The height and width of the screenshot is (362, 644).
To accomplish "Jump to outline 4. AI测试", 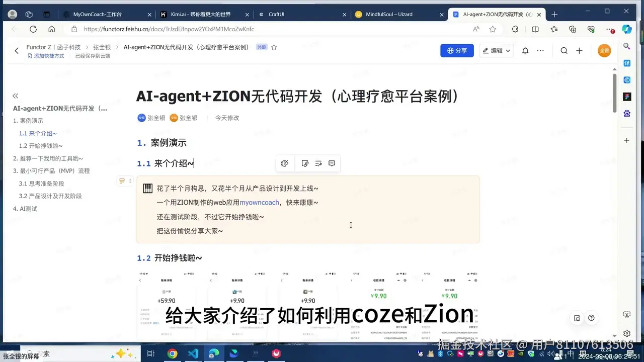I will [25, 209].
